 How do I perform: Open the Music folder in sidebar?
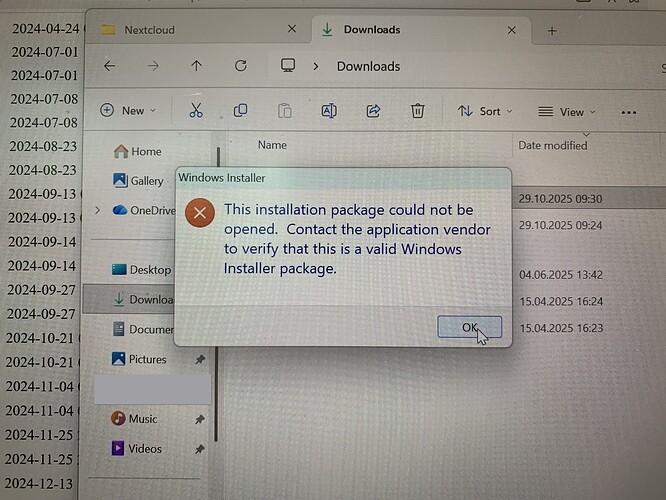point(134,419)
